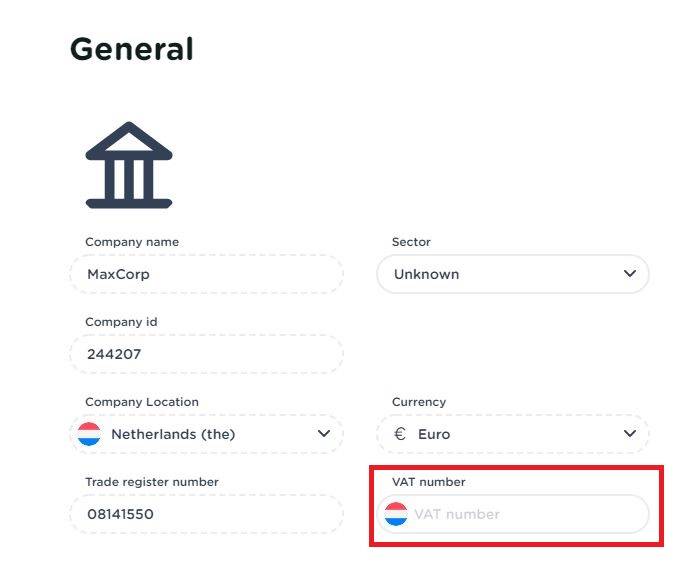Click into the empty VAT number input
The image size is (695, 570).
click(525, 514)
